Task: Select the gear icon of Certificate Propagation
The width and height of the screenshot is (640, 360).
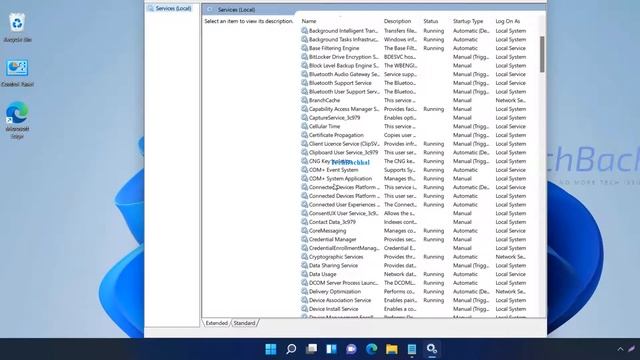Action: (304, 135)
